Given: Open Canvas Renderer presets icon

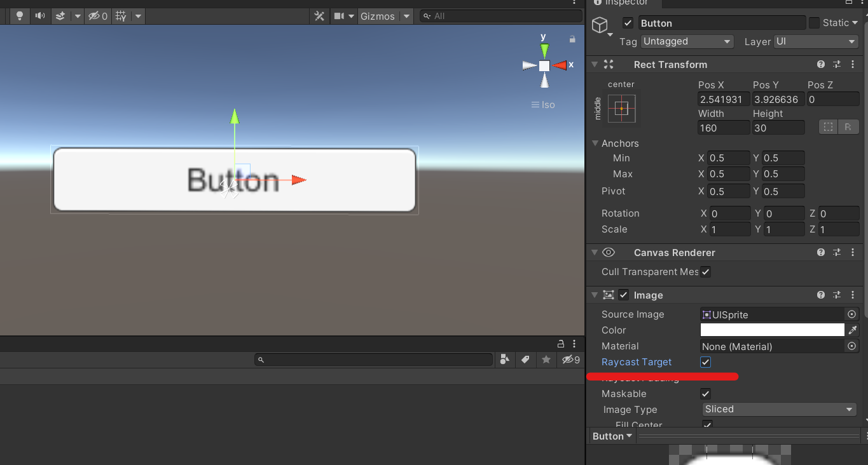Looking at the screenshot, I should [x=837, y=252].
